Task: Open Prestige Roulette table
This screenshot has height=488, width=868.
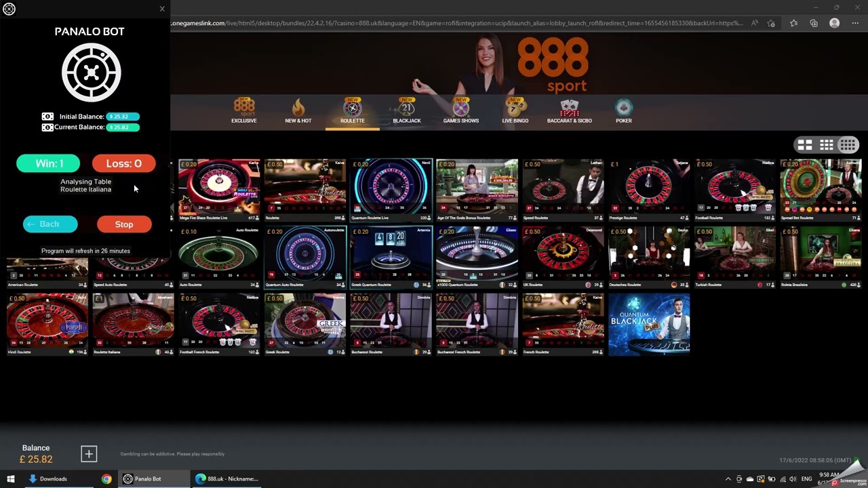Action: (x=649, y=190)
